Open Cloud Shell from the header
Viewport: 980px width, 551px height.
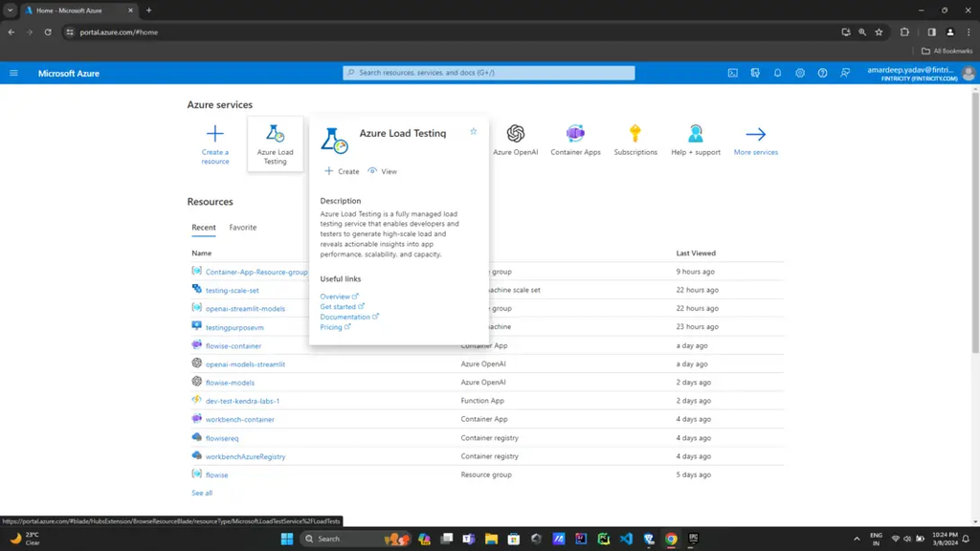732,73
